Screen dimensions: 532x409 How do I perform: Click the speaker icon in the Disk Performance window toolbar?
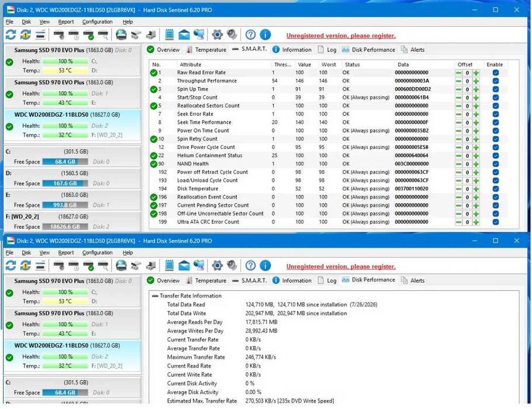pyautogui.click(x=232, y=265)
